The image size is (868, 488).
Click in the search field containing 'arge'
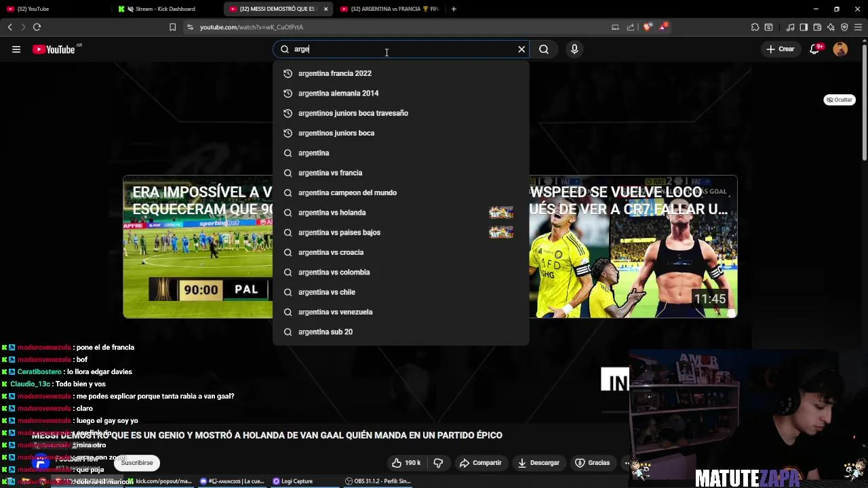[x=400, y=49]
